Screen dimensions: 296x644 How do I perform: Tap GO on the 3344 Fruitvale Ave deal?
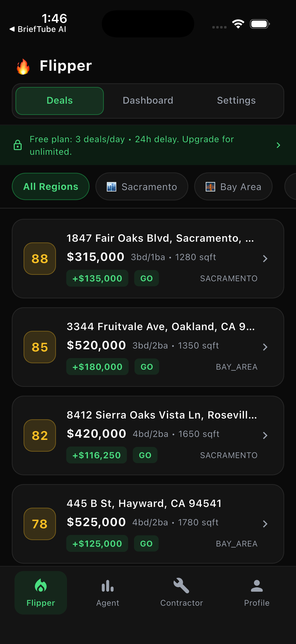[x=147, y=367]
